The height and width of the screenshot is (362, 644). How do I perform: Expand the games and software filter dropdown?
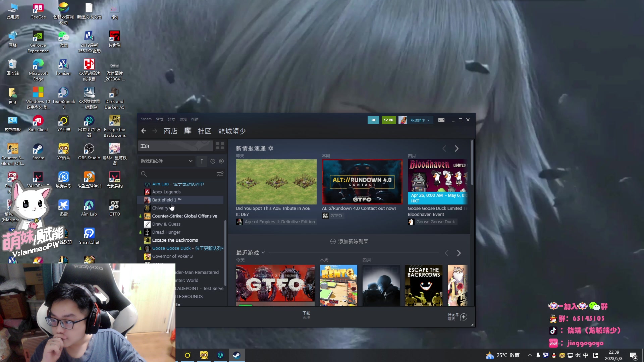(166, 161)
